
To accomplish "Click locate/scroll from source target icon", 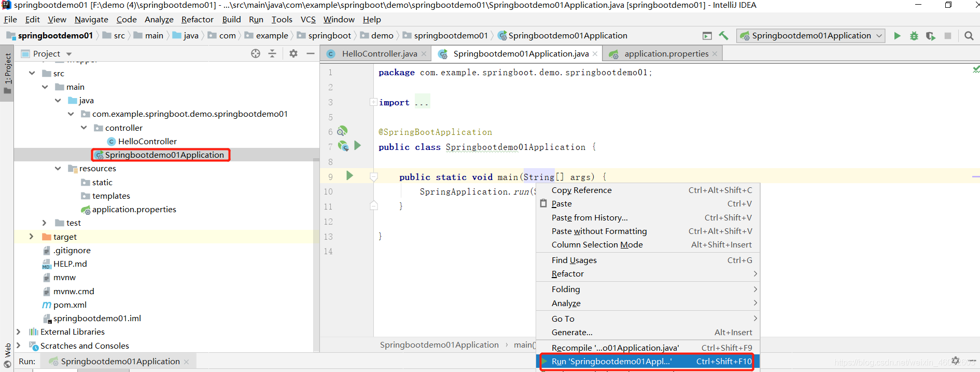I will click(x=256, y=53).
